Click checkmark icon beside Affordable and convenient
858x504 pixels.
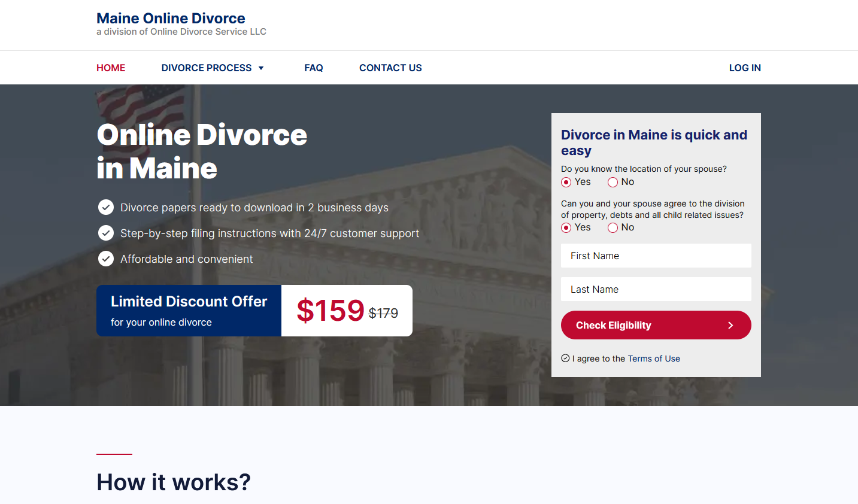pos(106,259)
